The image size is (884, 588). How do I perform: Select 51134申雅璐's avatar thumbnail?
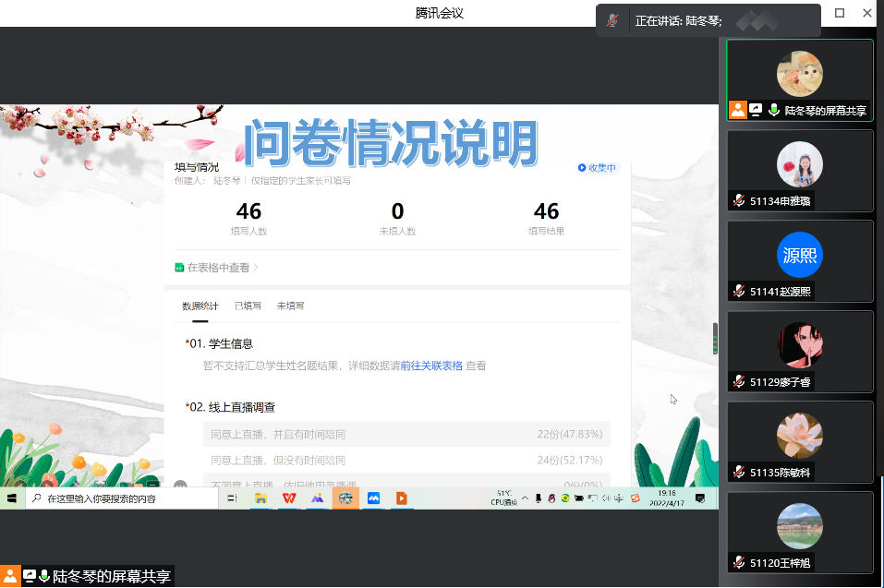click(799, 164)
